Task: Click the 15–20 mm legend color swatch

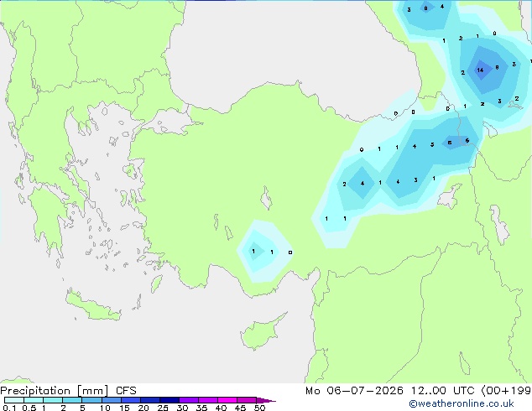Action: tap(131, 400)
